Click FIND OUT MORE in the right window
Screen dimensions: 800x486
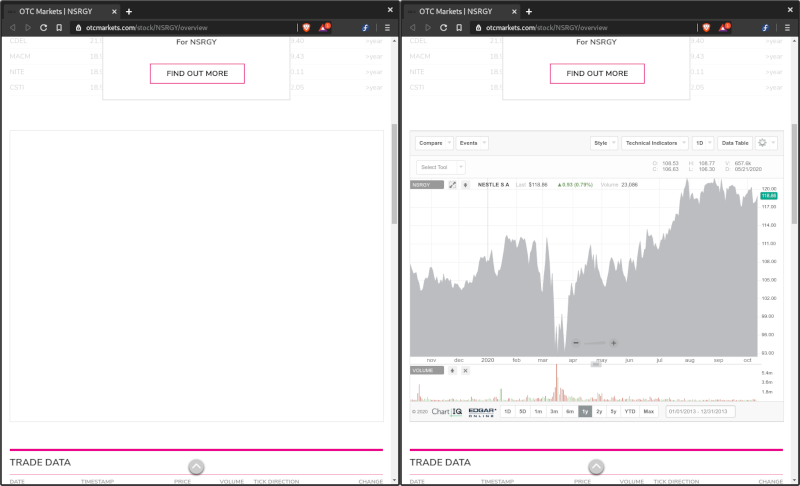tap(597, 73)
